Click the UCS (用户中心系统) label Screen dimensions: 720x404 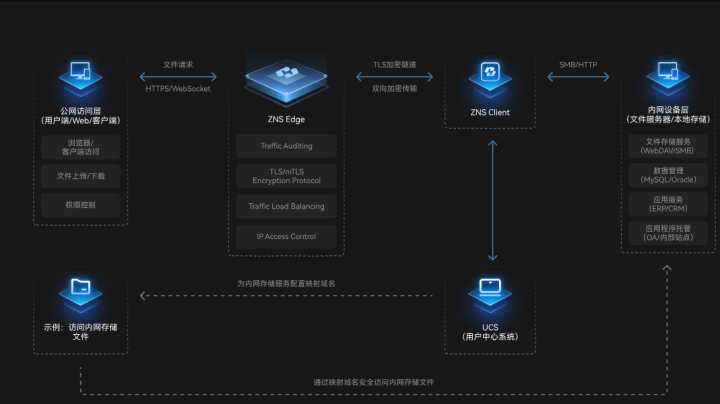tap(490, 332)
